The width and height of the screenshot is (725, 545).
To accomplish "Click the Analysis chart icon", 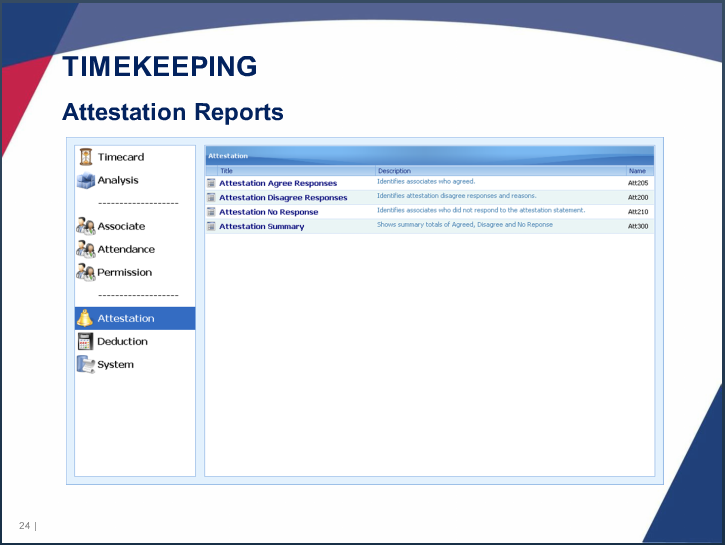I will pos(85,181).
